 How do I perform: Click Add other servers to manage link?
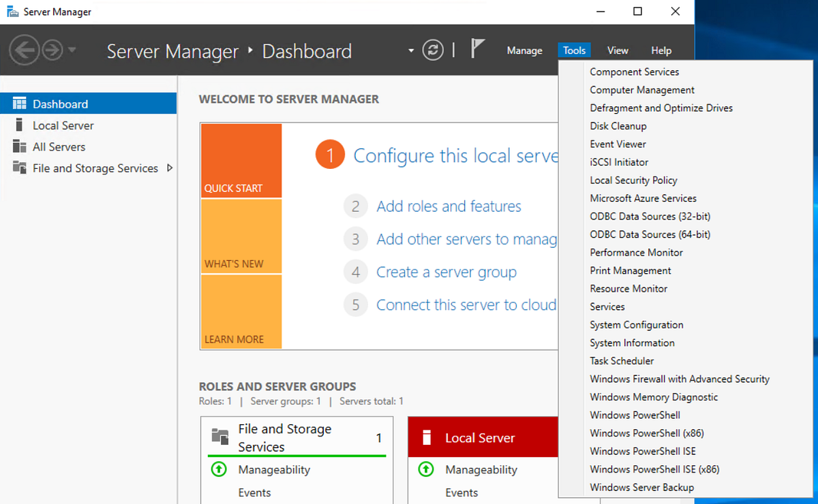[x=467, y=239]
